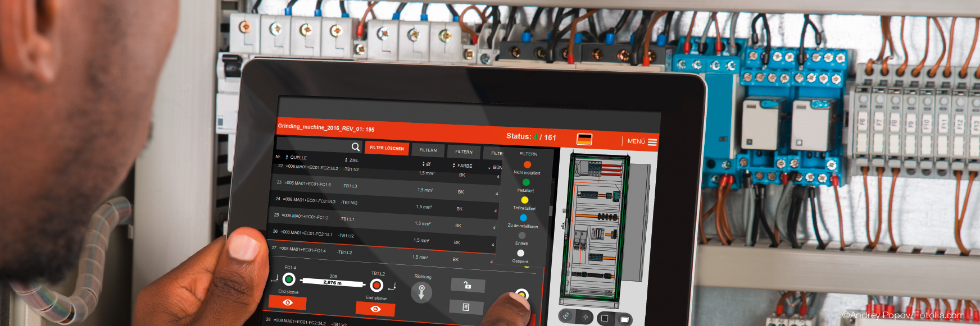The image size is (980, 326).
Task: Click the bend icon beside FC1:4
Action: [275, 278]
